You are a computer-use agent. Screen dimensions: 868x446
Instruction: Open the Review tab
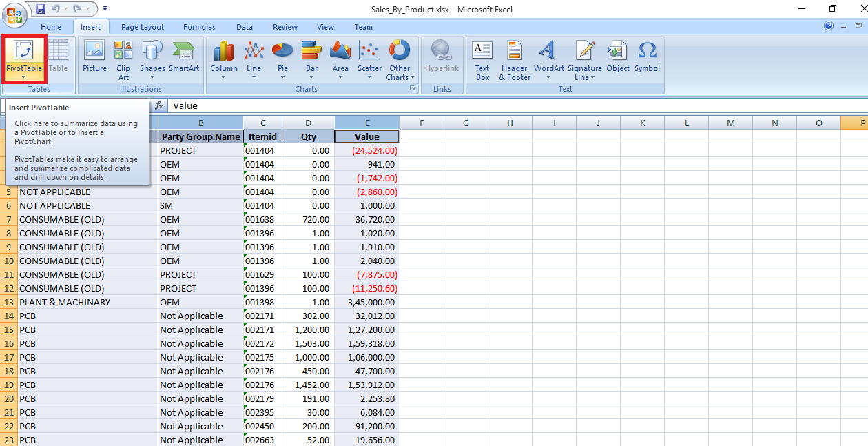285,27
